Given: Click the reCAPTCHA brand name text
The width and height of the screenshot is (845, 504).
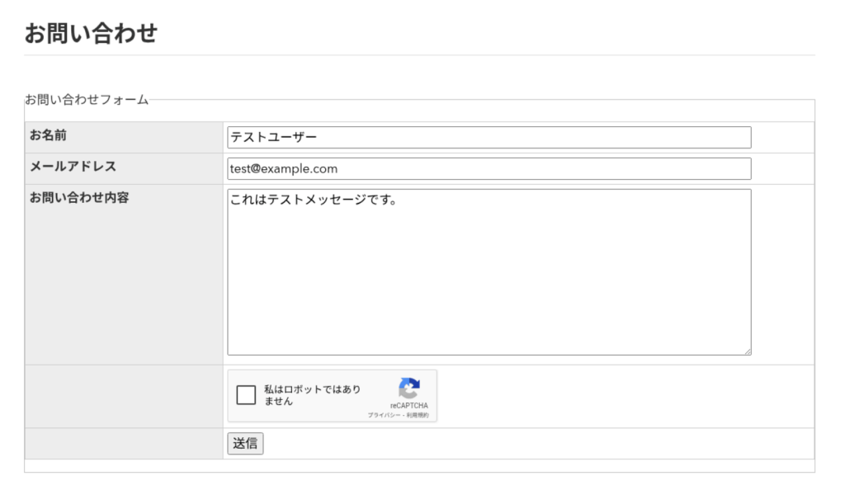Looking at the screenshot, I should click(x=409, y=406).
